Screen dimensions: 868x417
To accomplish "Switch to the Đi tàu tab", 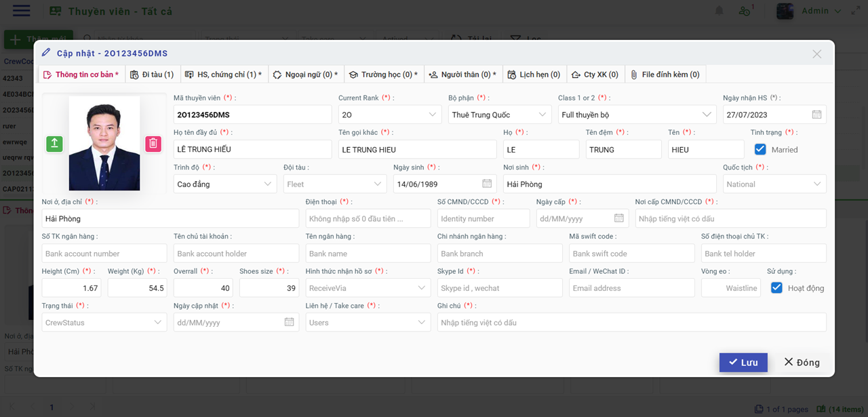I will [x=152, y=75].
